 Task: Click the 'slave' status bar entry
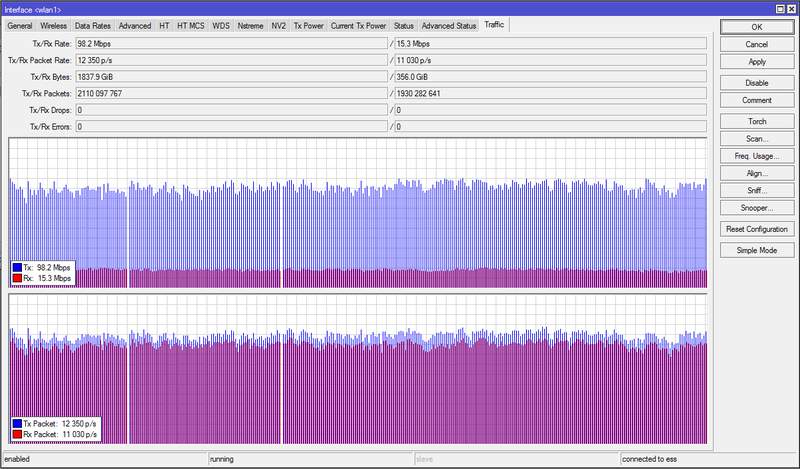[x=424, y=459]
